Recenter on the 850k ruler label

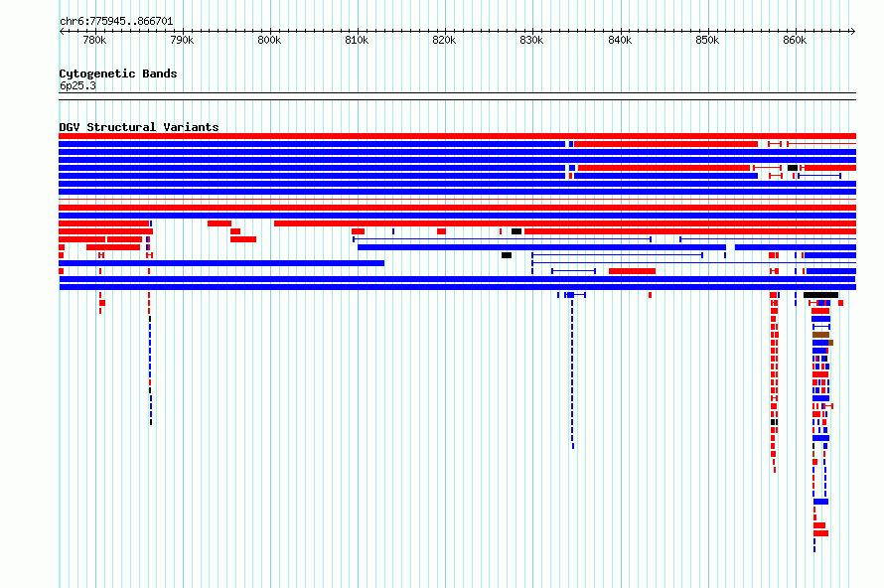pos(707,41)
